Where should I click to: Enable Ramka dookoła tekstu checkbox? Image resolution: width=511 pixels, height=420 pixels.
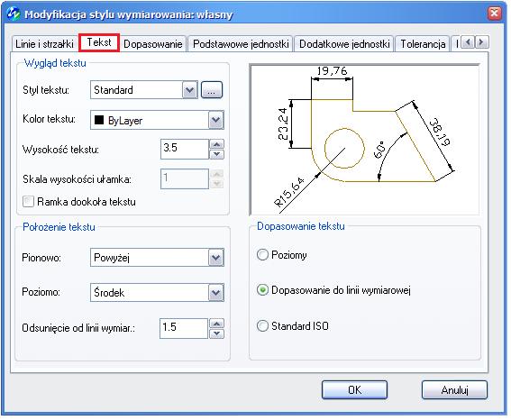tap(28, 202)
